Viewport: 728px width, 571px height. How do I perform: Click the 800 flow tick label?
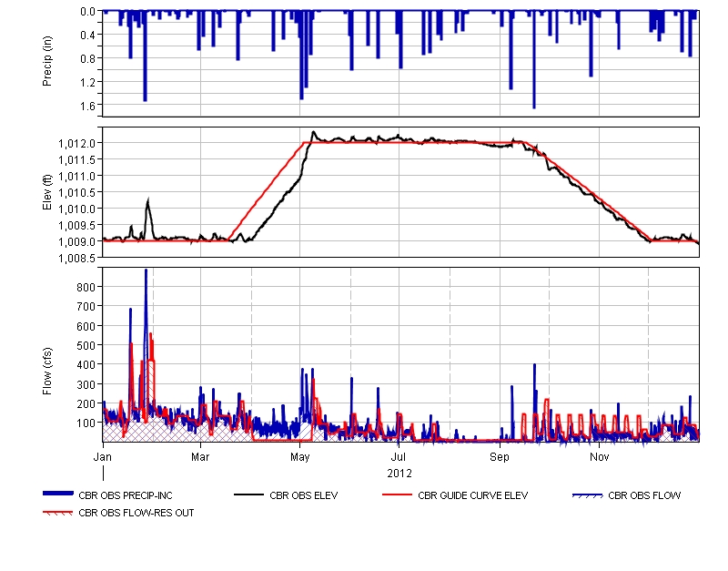(86, 288)
